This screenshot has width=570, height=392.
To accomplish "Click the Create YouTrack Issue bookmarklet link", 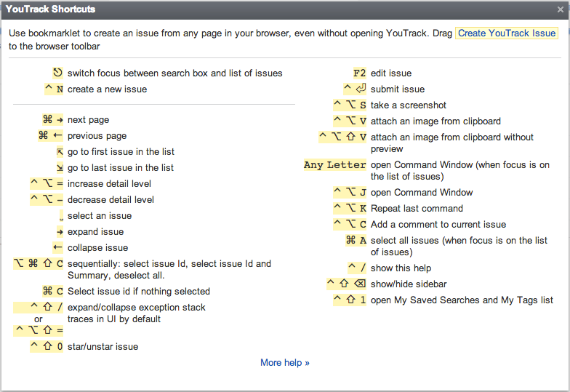I will 506,33.
